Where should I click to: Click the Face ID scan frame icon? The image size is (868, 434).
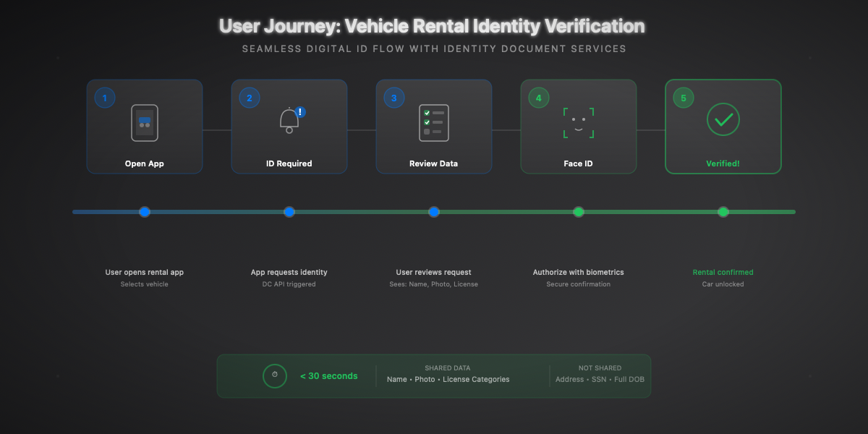point(579,122)
